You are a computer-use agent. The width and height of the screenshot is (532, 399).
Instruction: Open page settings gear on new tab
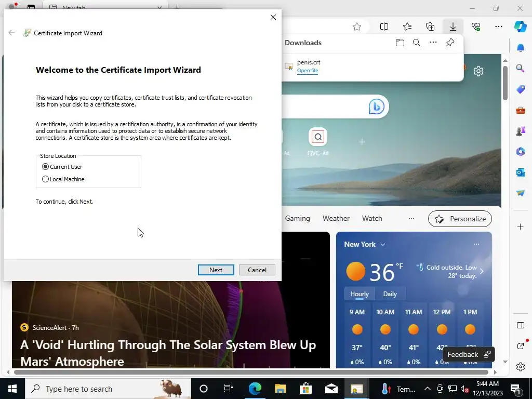478,71
